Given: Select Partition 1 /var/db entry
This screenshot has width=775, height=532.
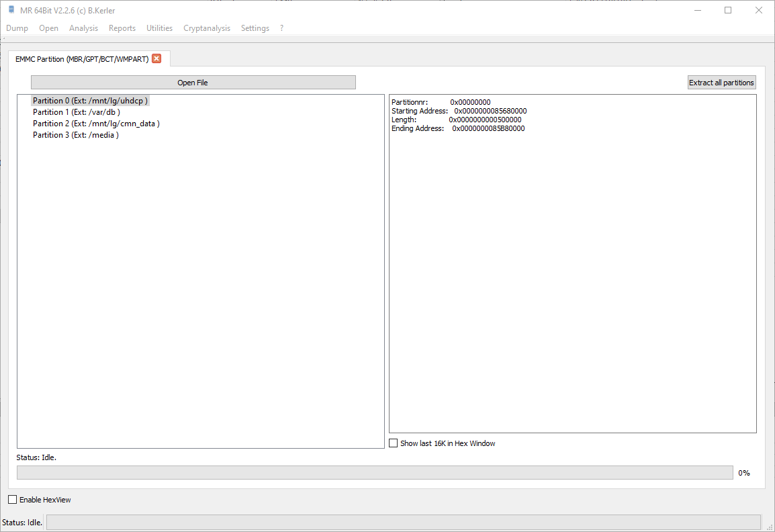Looking at the screenshot, I should [76, 112].
